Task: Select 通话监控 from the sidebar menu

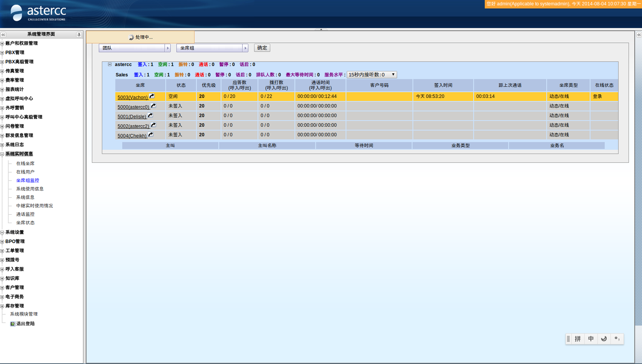Action: (25, 214)
